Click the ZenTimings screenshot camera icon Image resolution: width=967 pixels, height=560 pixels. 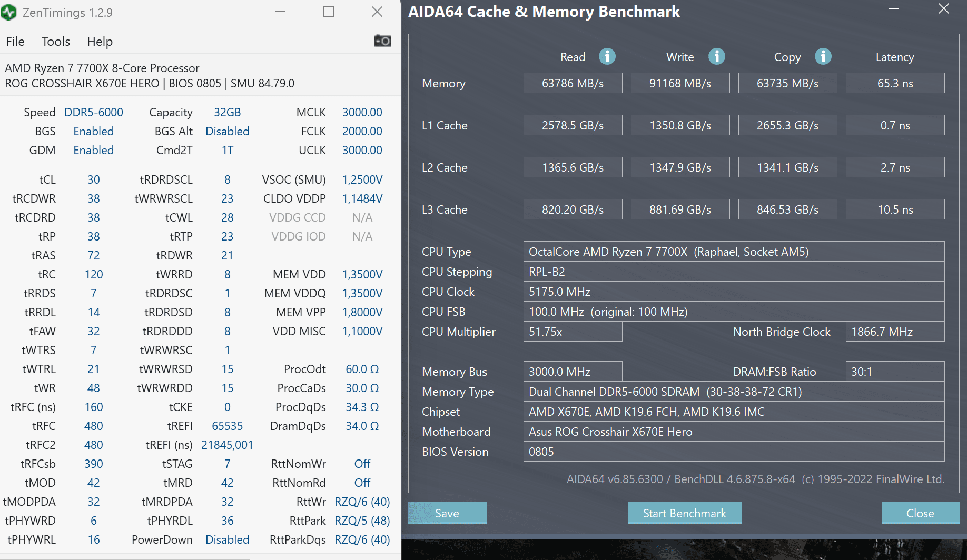tap(383, 41)
